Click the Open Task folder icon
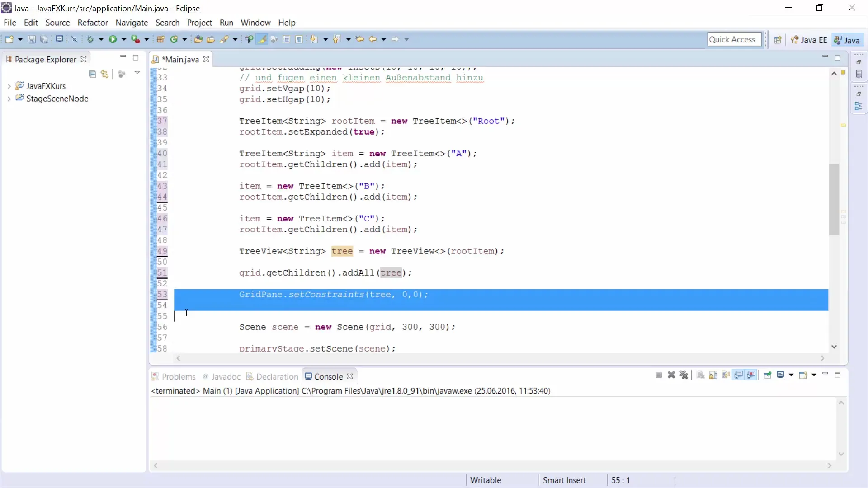The width and height of the screenshot is (868, 488). point(211,39)
